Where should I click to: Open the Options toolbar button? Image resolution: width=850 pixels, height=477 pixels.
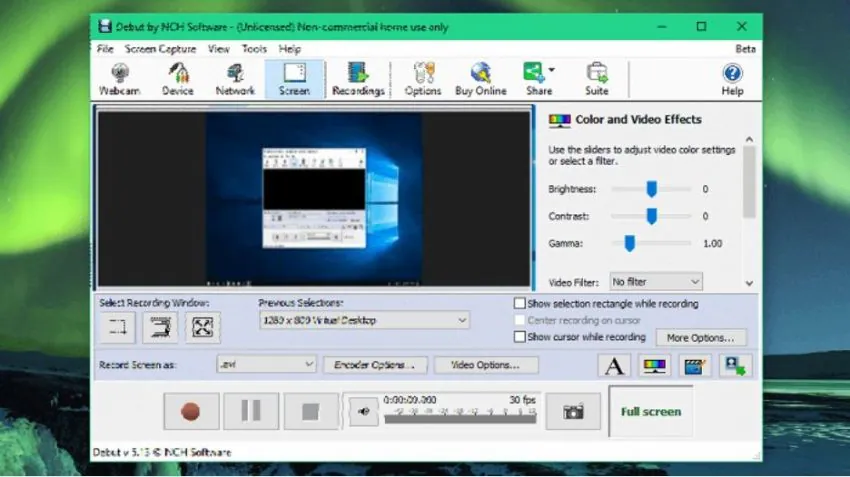click(x=423, y=79)
